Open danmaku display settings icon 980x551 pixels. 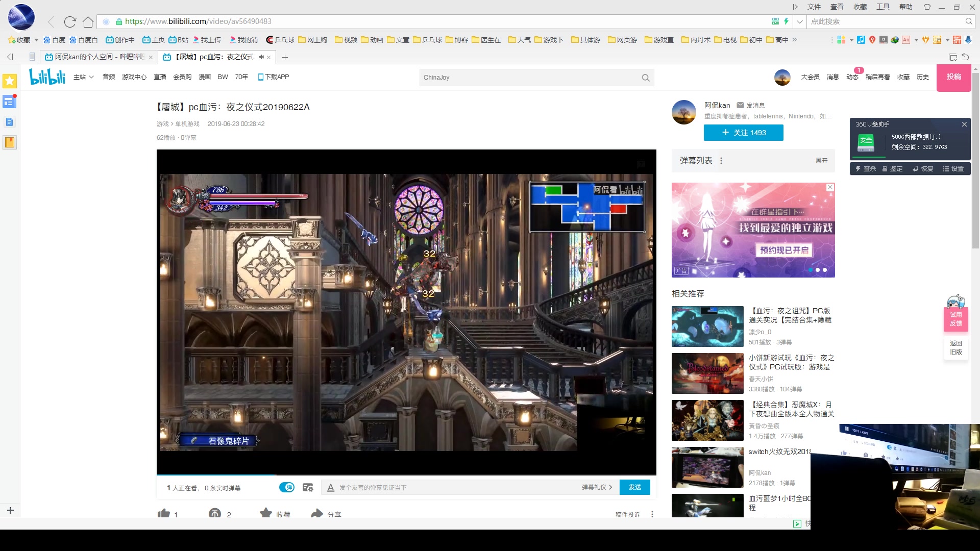308,487
